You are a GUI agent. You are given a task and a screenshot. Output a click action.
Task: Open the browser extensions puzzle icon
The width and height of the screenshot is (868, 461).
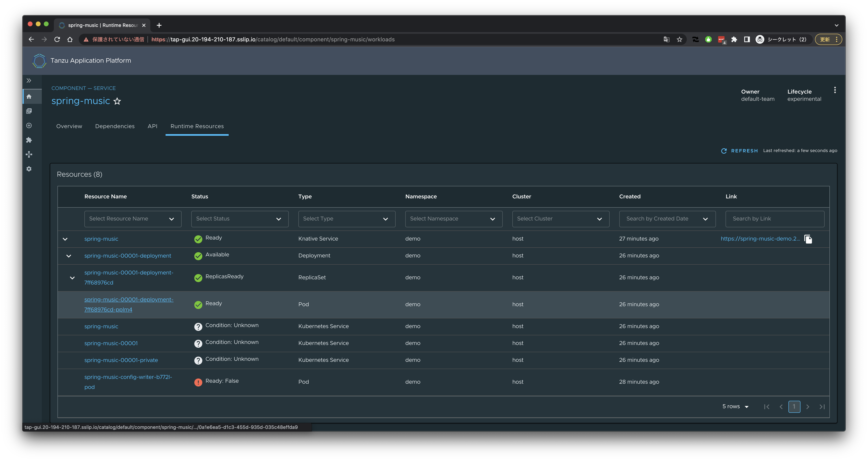tap(734, 39)
